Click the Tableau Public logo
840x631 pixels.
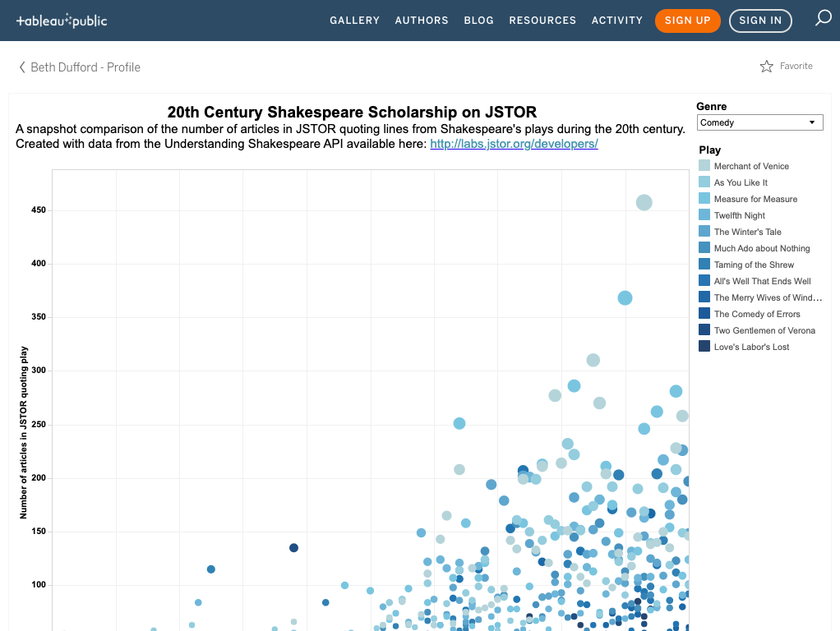click(x=62, y=21)
